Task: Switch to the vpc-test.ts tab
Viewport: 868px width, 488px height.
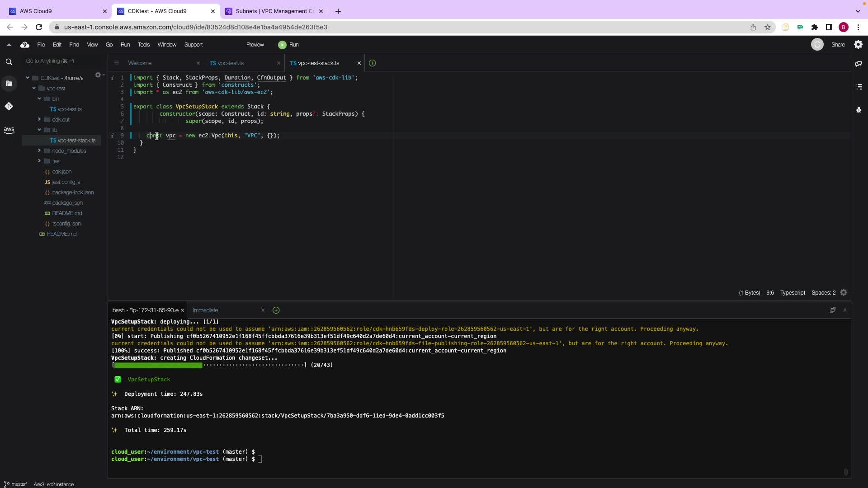Action: (x=231, y=63)
